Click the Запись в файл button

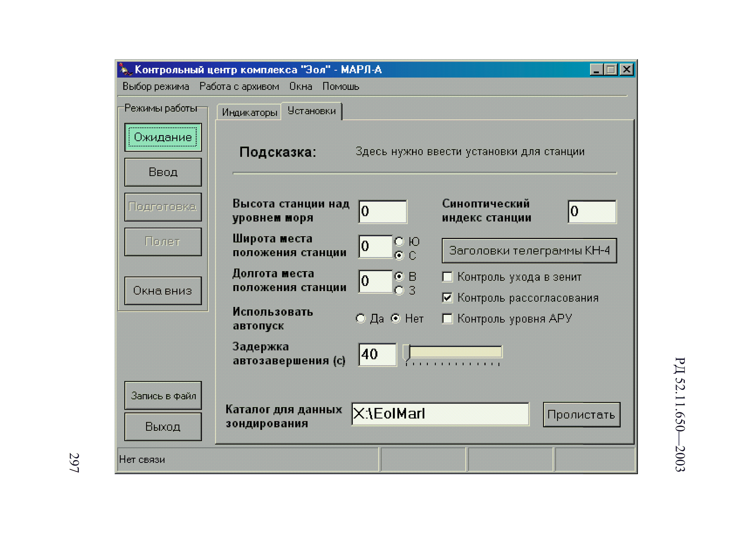163,396
